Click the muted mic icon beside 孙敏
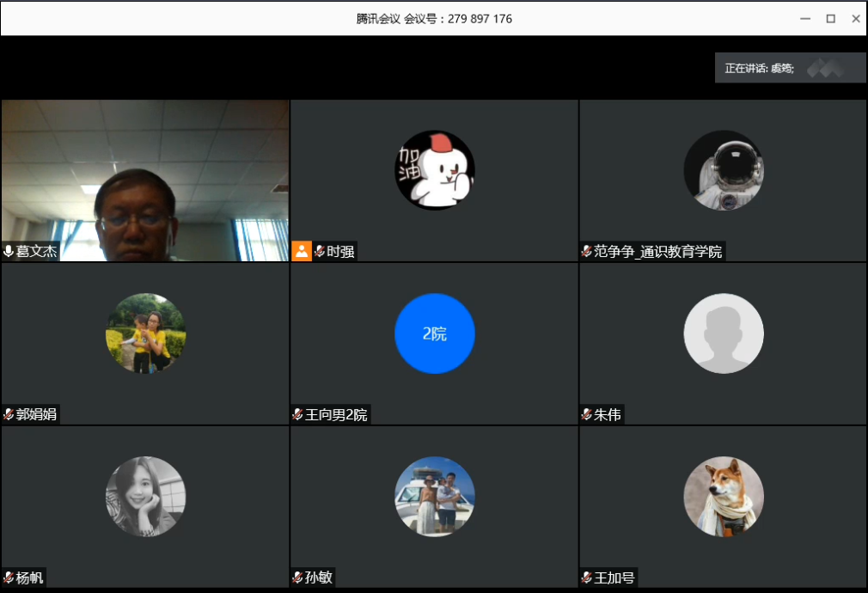Viewport: 868px width, 593px height. 297,578
